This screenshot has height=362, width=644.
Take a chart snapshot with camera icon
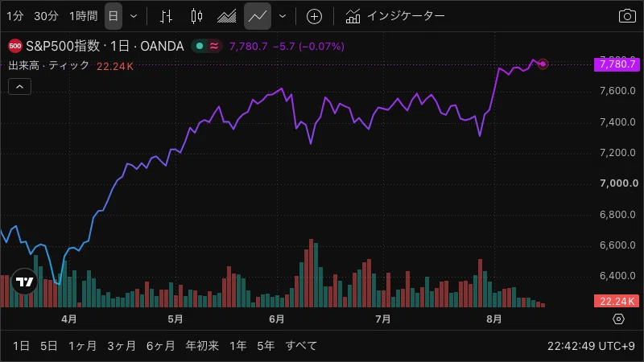[627, 16]
